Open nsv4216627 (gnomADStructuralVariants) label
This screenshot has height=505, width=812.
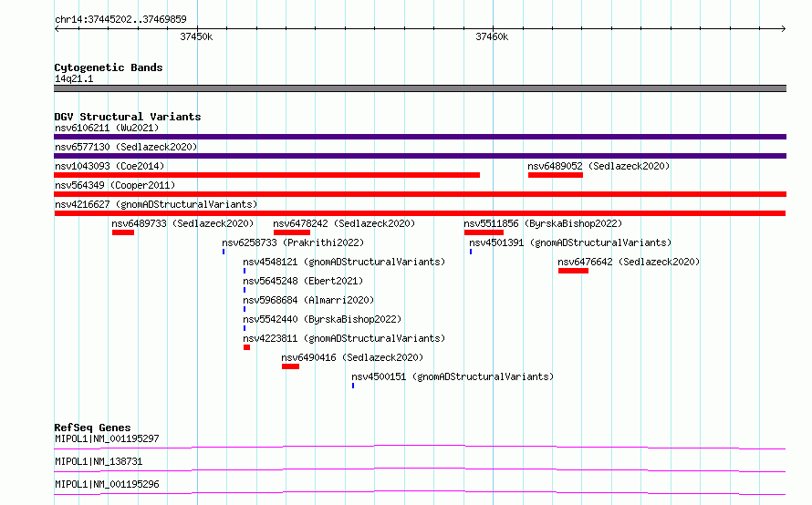pyautogui.click(x=156, y=204)
